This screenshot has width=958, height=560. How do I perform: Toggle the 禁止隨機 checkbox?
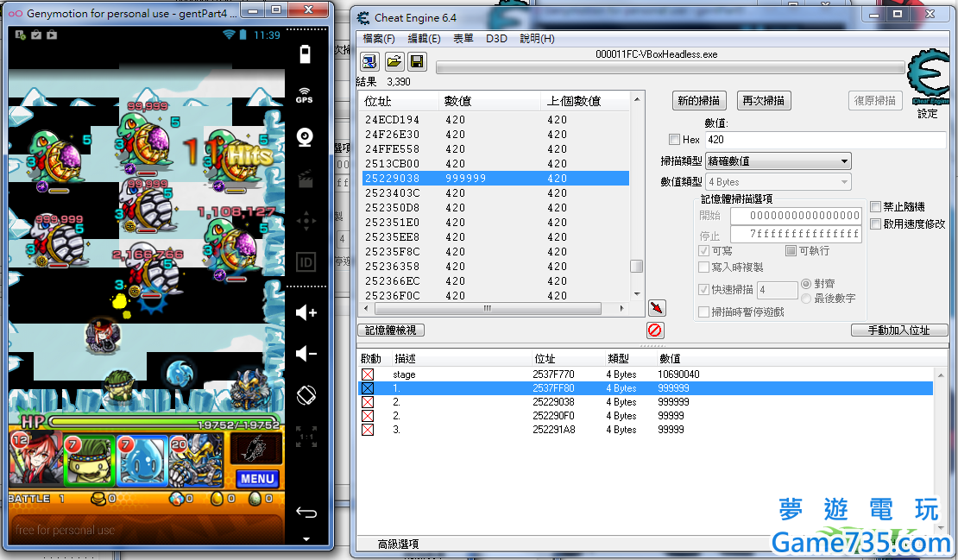pos(876,207)
